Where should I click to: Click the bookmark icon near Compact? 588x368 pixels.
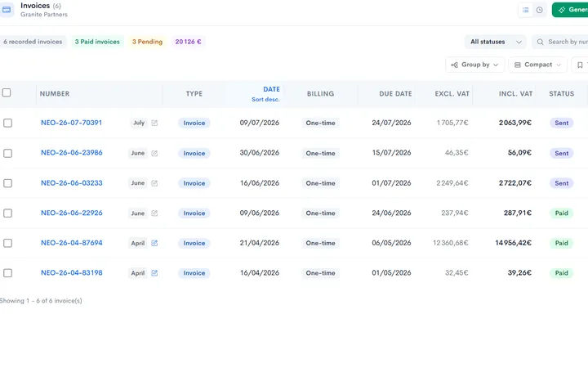(580, 65)
